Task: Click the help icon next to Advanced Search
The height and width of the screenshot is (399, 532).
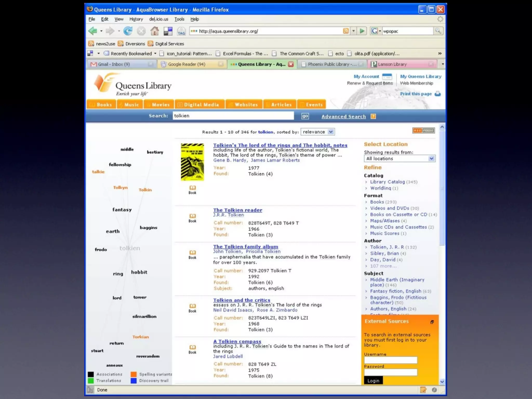Action: 373,116
